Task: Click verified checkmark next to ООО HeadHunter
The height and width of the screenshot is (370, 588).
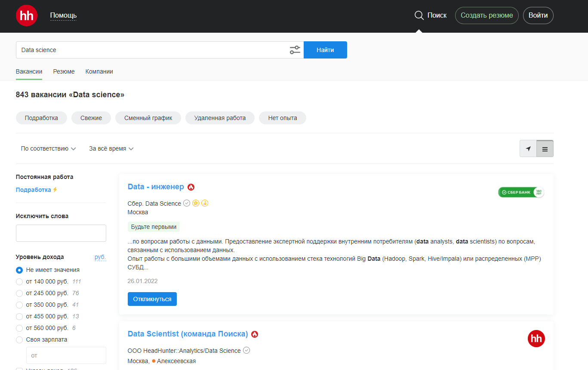Action: coord(246,351)
